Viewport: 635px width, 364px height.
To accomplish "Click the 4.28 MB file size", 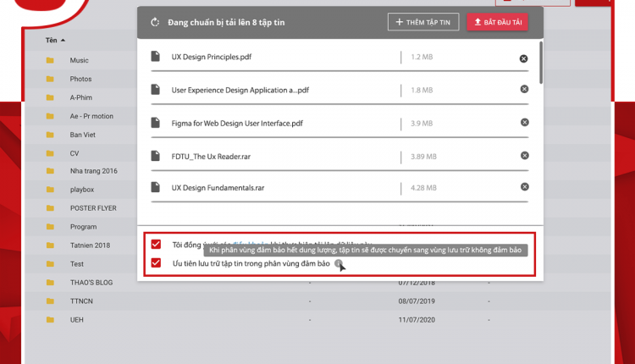I will click(423, 188).
